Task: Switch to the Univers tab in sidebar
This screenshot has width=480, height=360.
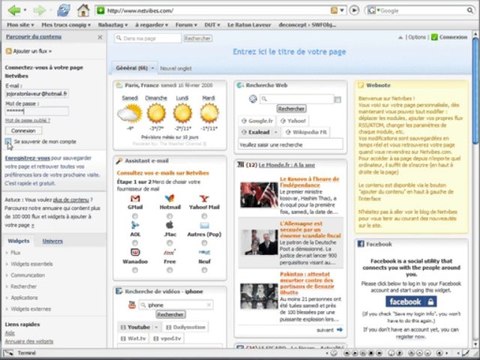Action: (53, 241)
